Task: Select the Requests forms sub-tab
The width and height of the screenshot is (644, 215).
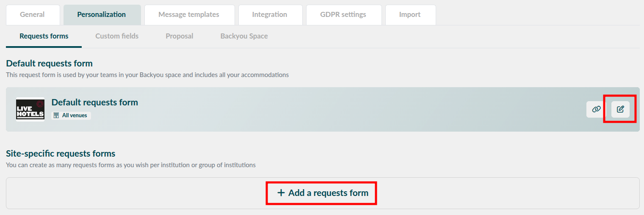Action: click(44, 36)
